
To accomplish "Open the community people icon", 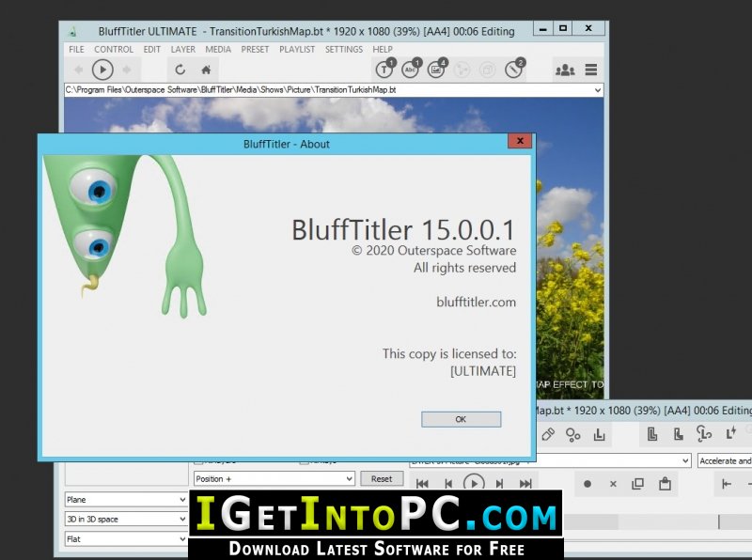I will [x=565, y=70].
